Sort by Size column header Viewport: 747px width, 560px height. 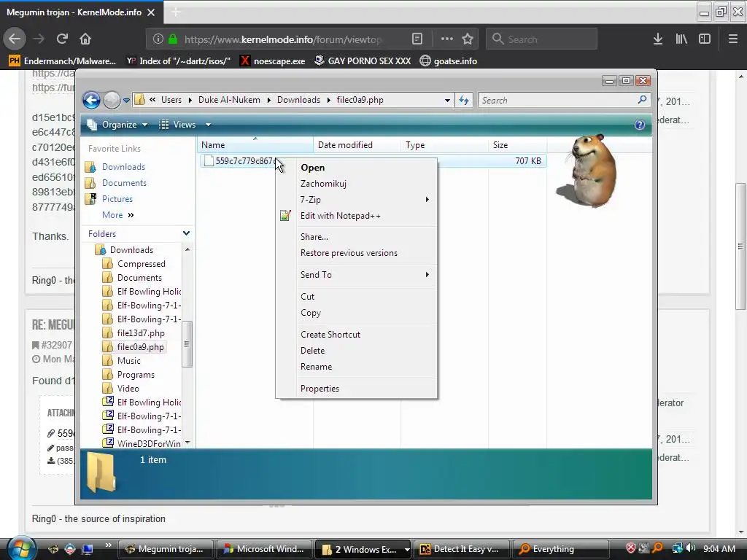coord(517,145)
